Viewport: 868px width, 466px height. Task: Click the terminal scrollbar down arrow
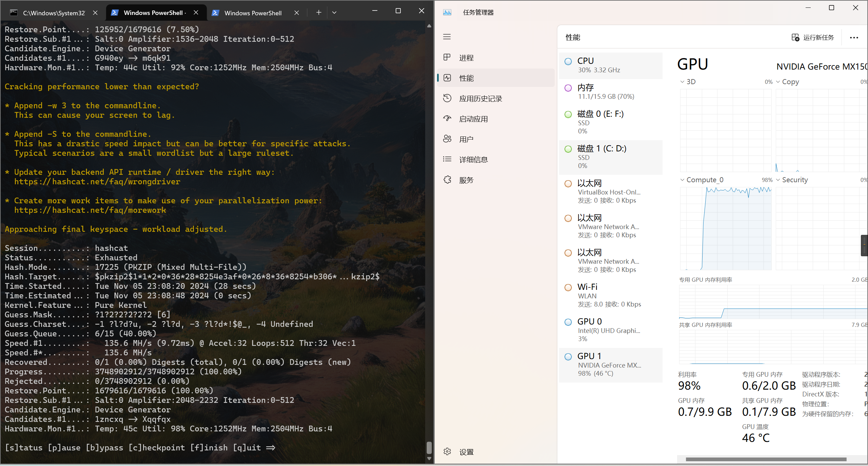click(429, 459)
